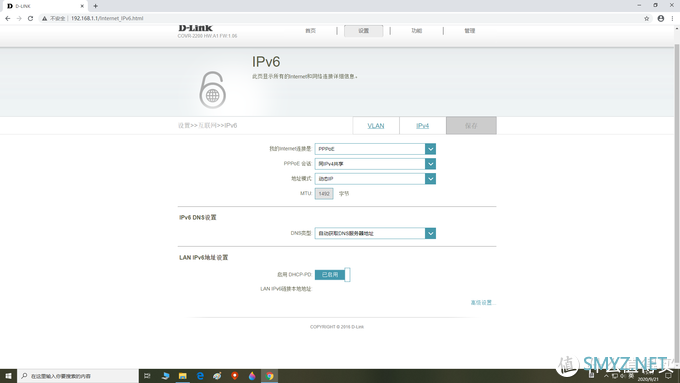Open the colorful flame-drop app on taskbar

[252, 376]
